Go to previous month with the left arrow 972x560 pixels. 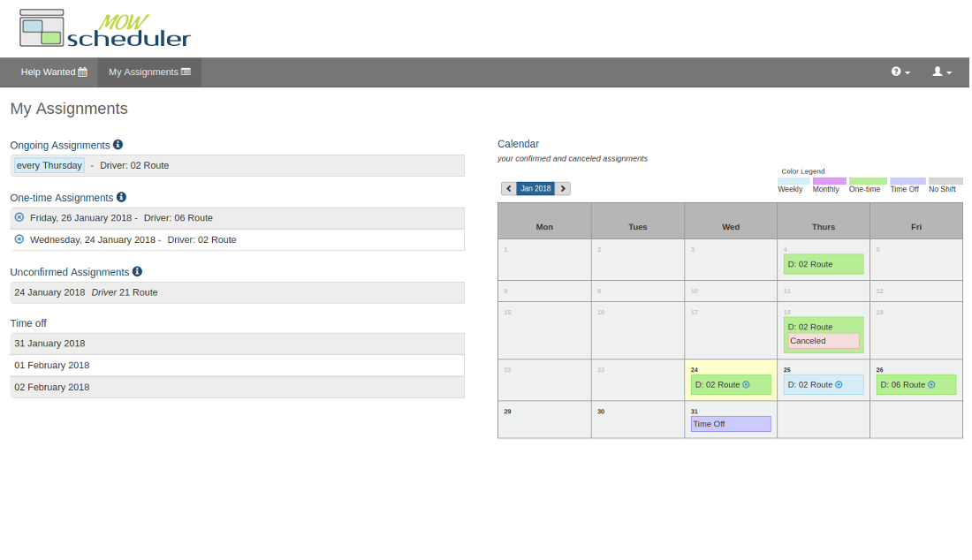click(508, 188)
